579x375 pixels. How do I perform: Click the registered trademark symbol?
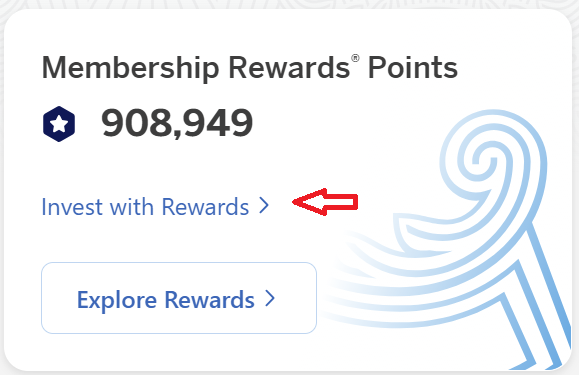(x=355, y=59)
